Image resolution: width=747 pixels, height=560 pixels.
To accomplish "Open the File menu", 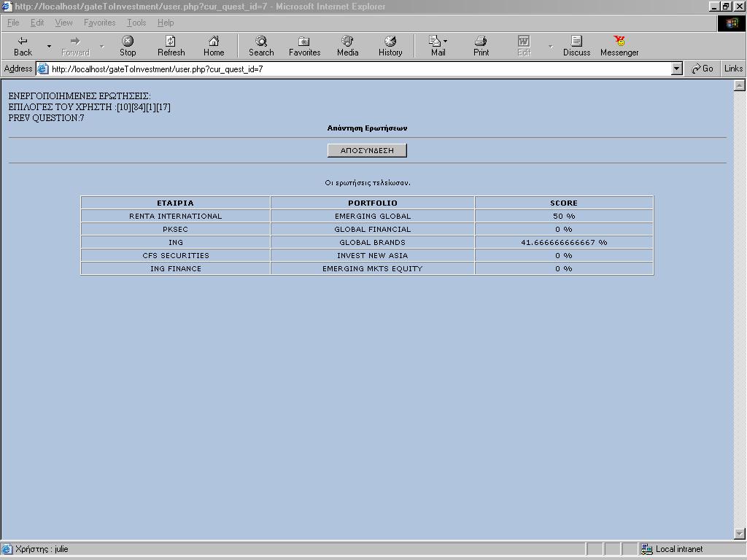I will click(13, 23).
